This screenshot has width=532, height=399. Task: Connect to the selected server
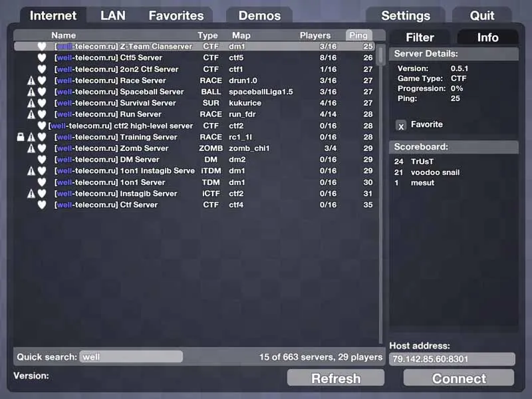pyautogui.click(x=459, y=378)
